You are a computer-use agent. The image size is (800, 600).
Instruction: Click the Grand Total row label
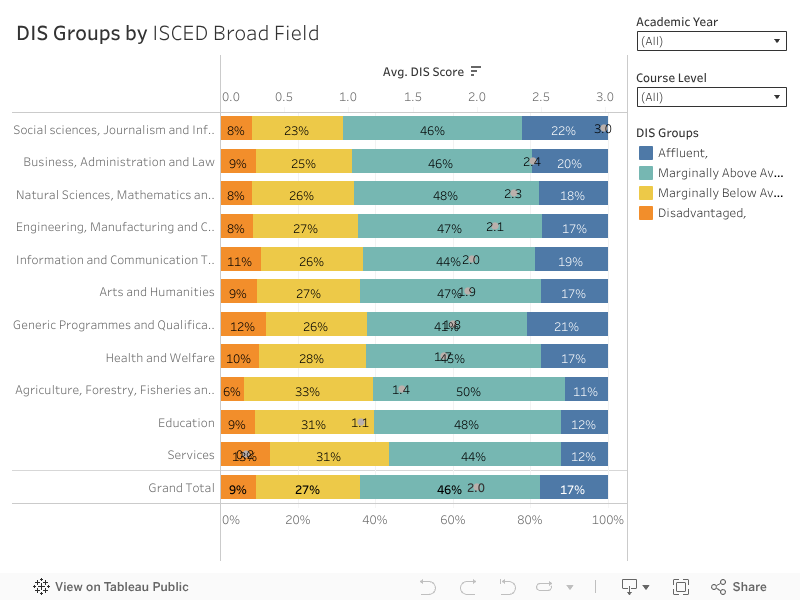(181, 488)
